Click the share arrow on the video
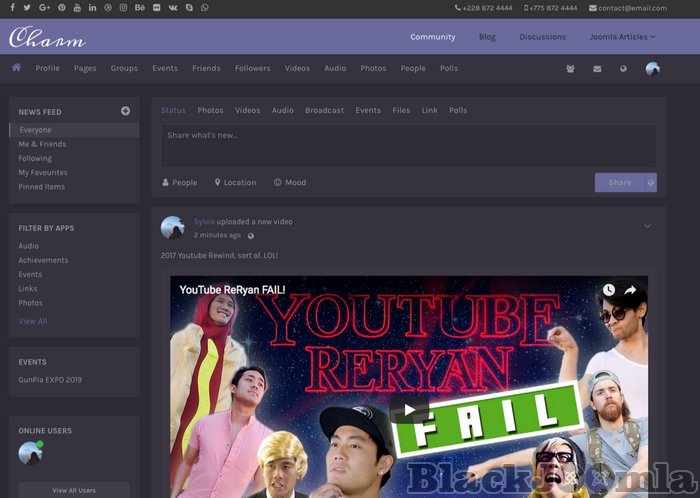 click(631, 290)
